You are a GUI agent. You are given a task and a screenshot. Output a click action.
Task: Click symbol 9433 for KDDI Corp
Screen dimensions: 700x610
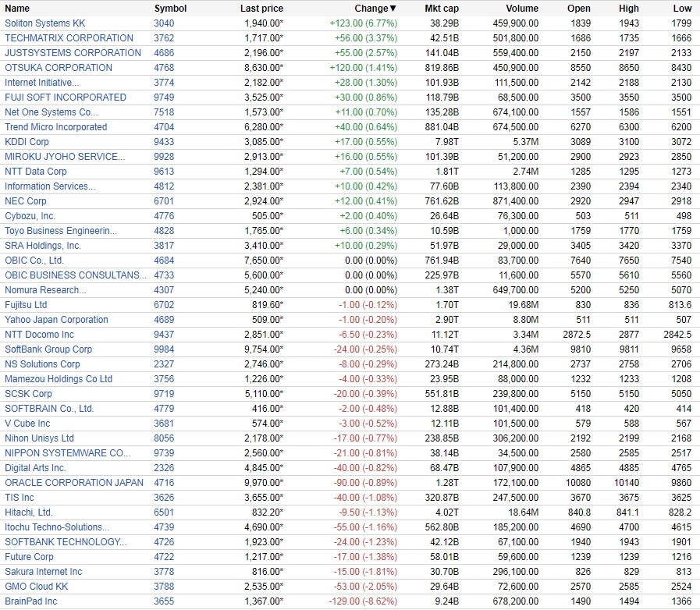164,141
